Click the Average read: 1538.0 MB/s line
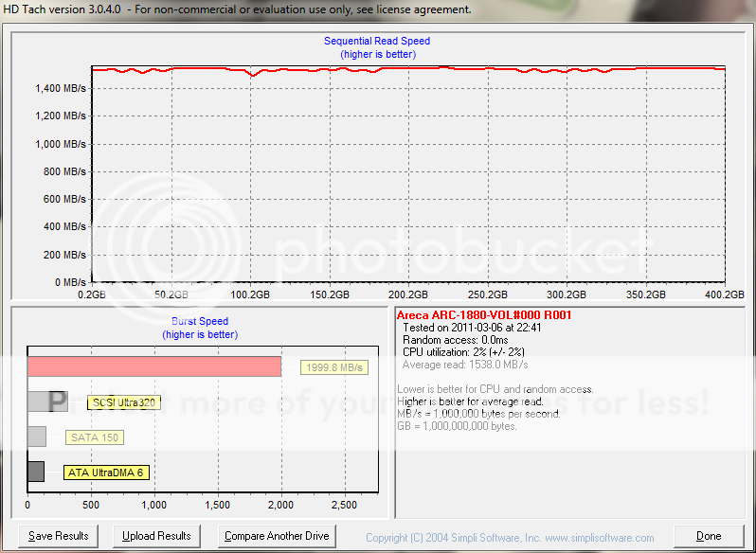The height and width of the screenshot is (553, 756). pyautogui.click(x=465, y=365)
